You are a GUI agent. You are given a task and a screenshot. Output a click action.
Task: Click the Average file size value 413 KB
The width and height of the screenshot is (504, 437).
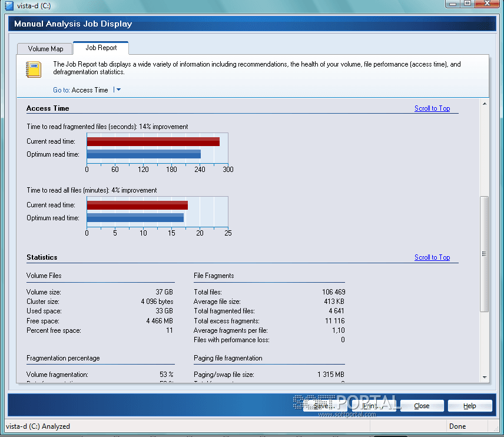point(334,302)
